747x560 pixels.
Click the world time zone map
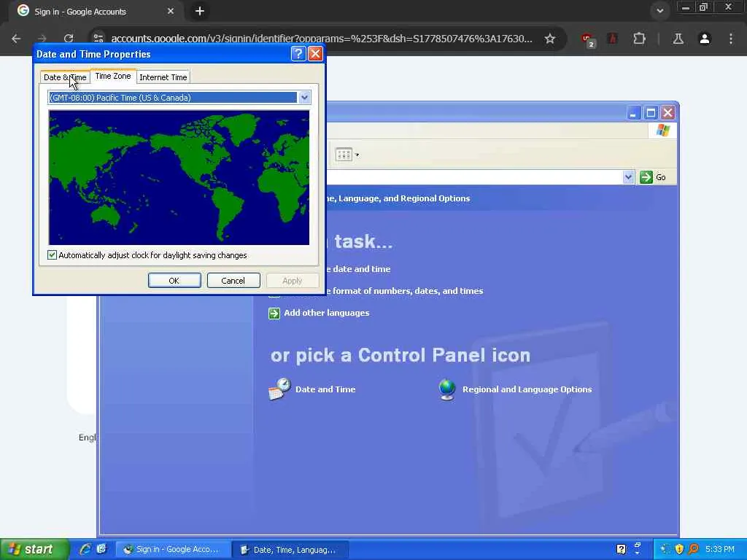(179, 178)
